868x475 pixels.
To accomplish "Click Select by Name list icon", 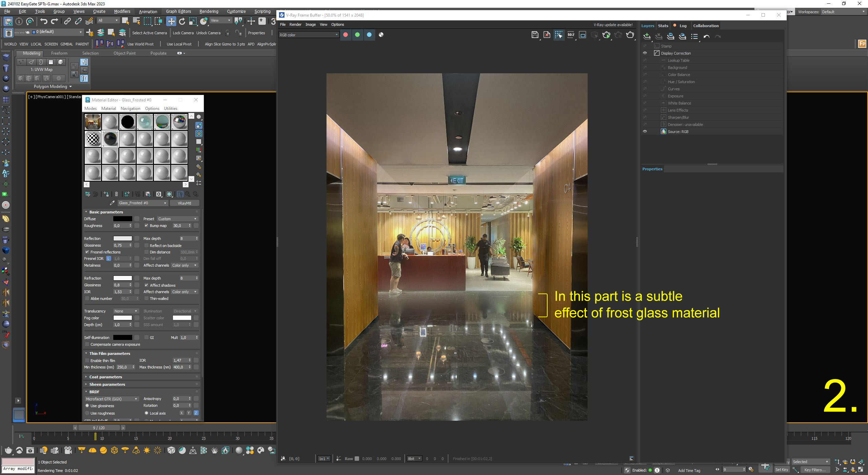I will click(x=136, y=21).
